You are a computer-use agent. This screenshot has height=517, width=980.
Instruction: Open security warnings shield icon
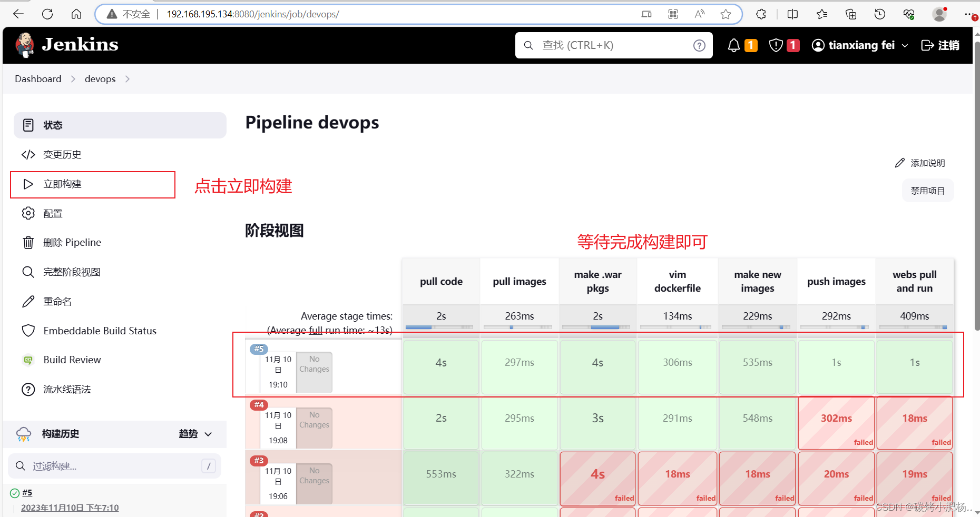point(776,45)
